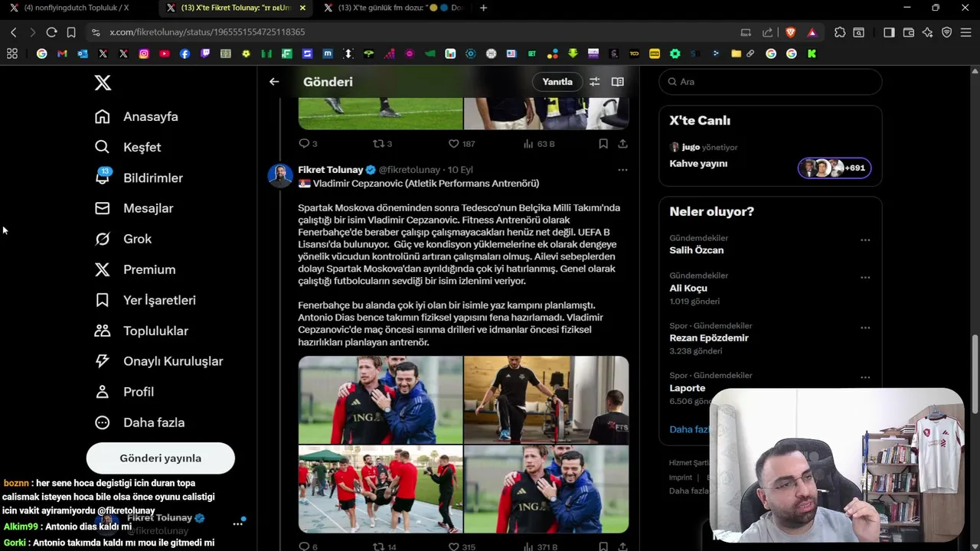Open Salih Özcan trending topic
980x551 pixels.
click(x=696, y=250)
